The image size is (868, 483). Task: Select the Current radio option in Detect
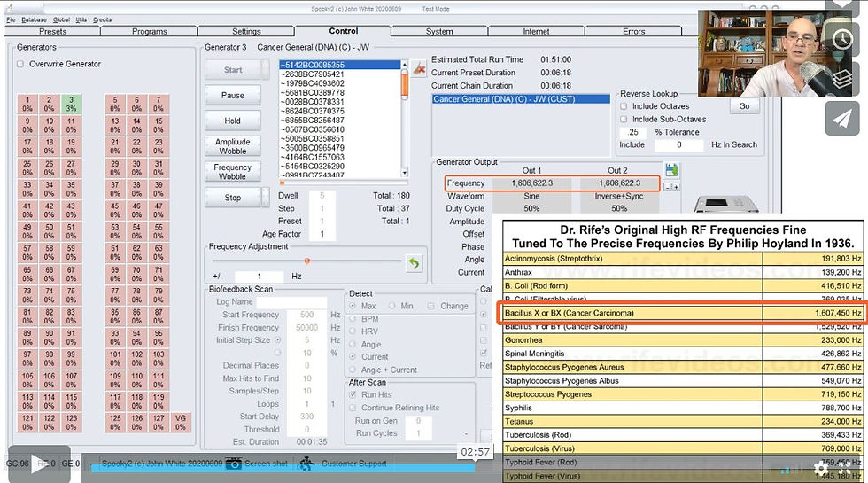click(353, 356)
